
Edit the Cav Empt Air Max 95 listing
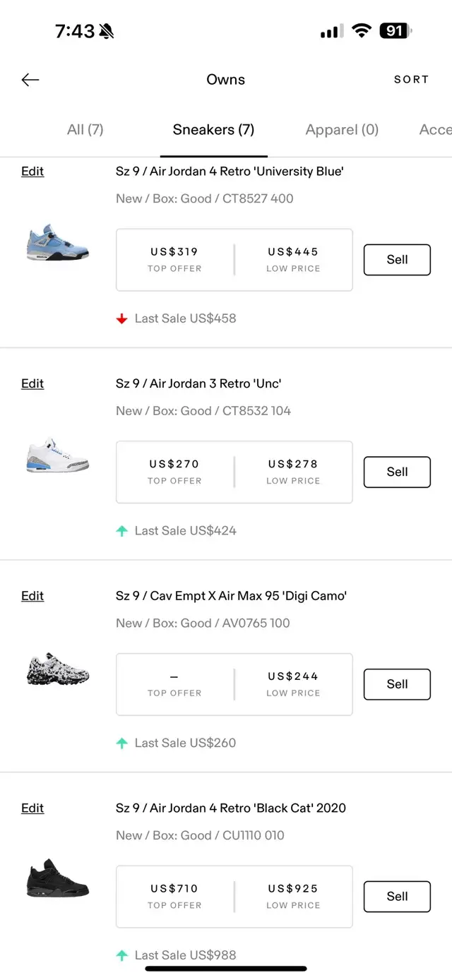pos(32,597)
